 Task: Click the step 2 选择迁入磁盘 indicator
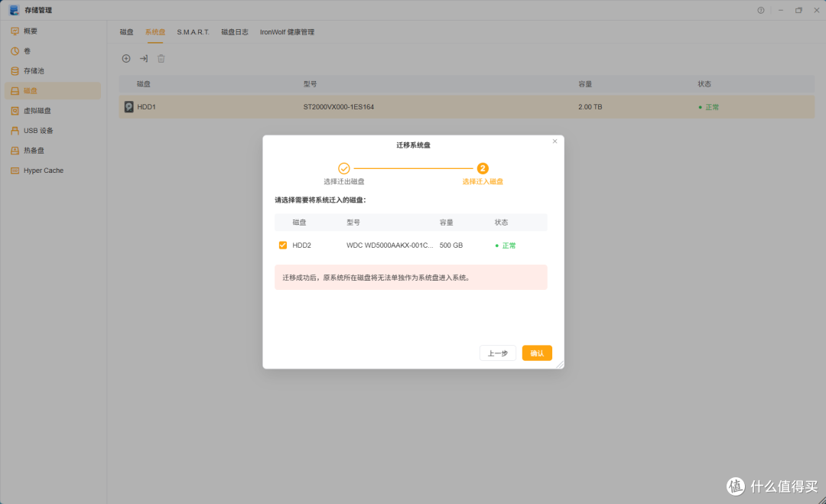point(483,168)
